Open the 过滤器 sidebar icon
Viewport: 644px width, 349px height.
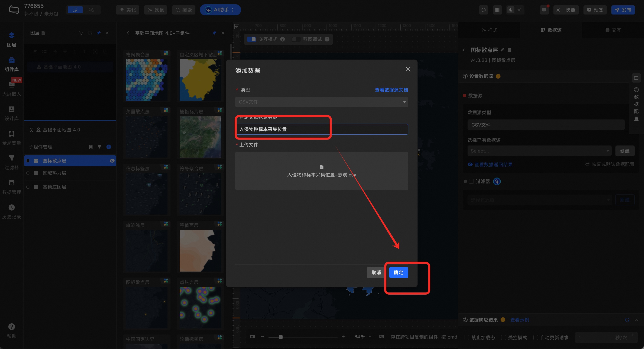pos(12,162)
